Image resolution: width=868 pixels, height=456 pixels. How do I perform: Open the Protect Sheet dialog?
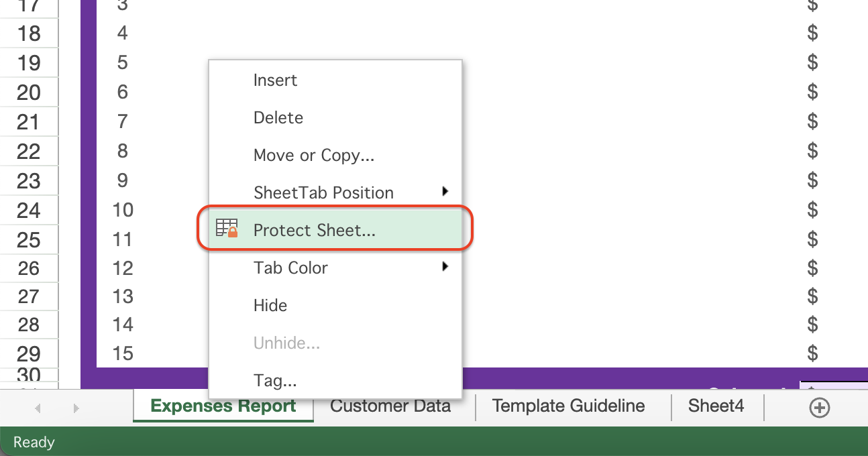pos(313,229)
